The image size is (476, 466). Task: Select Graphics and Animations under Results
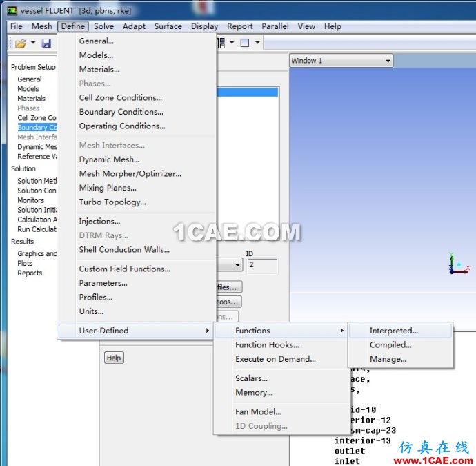pyautogui.click(x=37, y=253)
